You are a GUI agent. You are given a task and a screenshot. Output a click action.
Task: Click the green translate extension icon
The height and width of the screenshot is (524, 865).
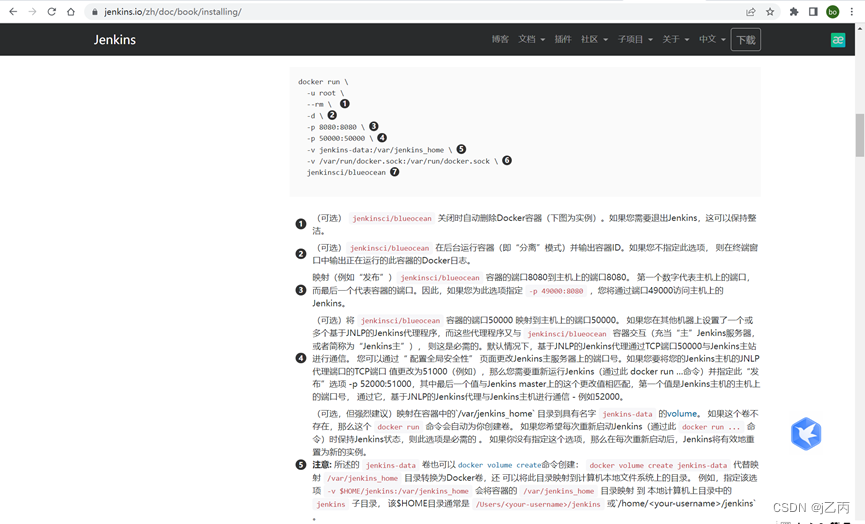click(838, 40)
